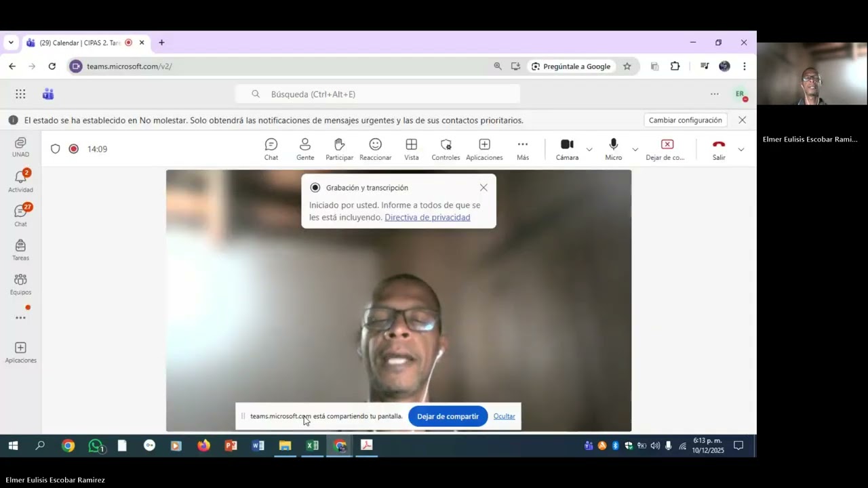Open Aplicaciones in the meeting toolbar
This screenshot has height=488, width=868.
click(484, 149)
